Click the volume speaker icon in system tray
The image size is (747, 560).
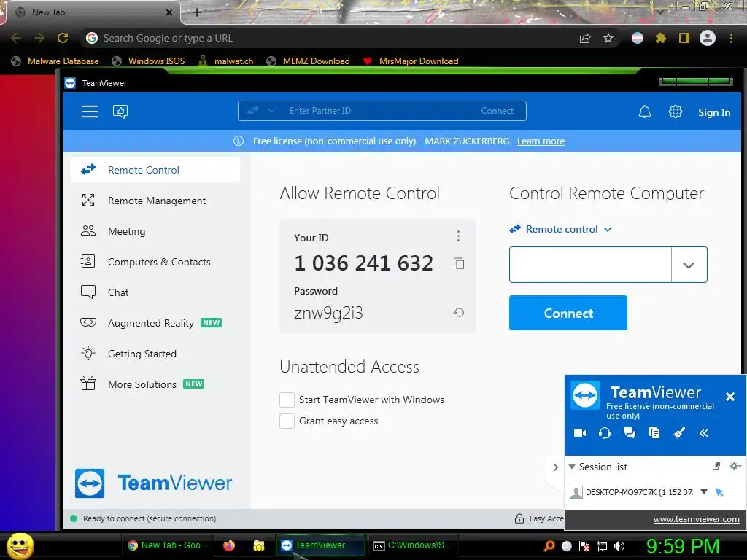pyautogui.click(x=619, y=546)
